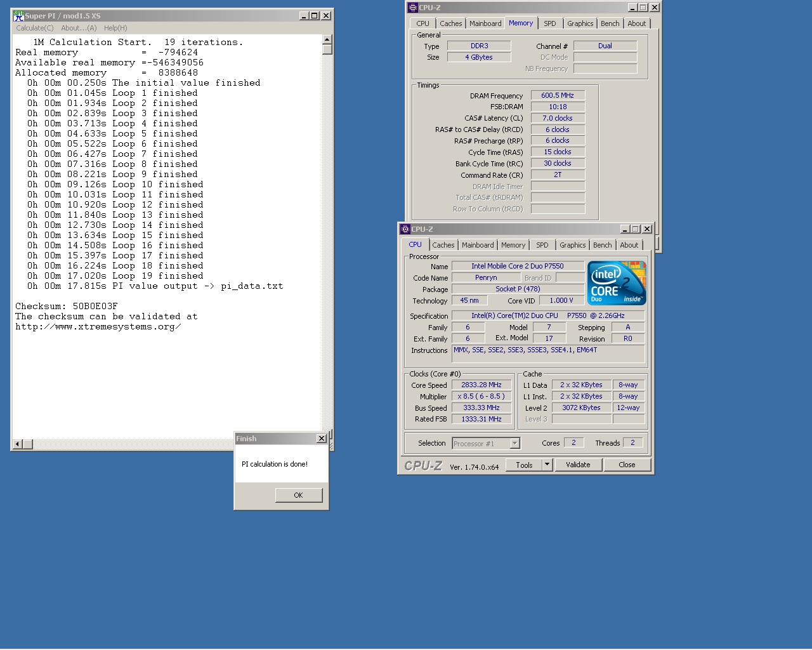Switch to Memory tab in front CPU-Z window
Image resolution: width=812 pixels, height=650 pixels.
point(513,245)
